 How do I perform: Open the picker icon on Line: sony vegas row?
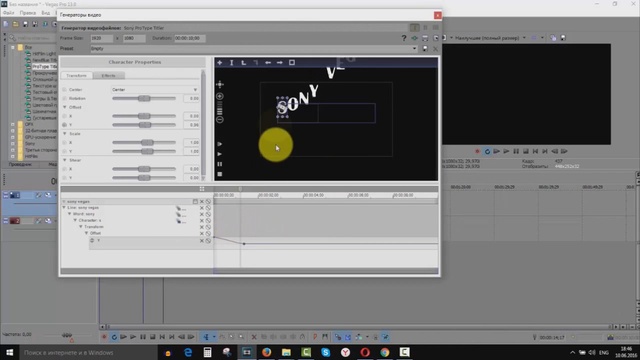click(x=179, y=208)
